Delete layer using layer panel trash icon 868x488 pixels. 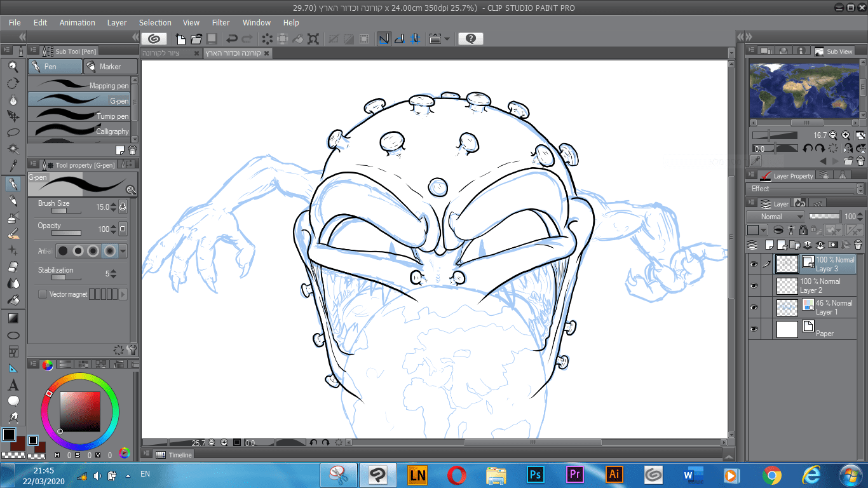coord(858,245)
